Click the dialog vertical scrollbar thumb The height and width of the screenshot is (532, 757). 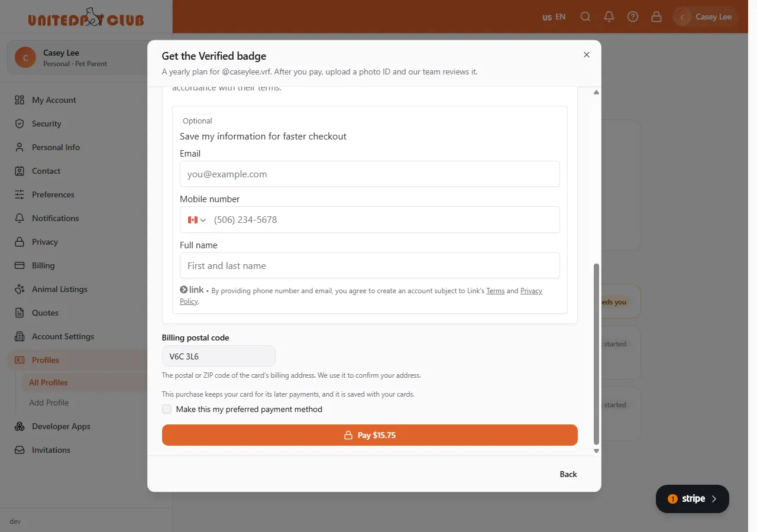coord(596,353)
